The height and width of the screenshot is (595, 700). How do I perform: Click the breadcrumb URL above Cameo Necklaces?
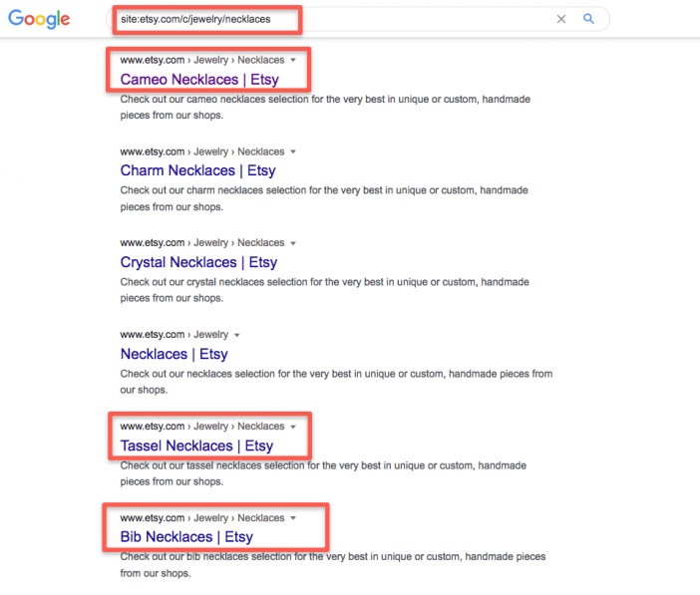coord(202,60)
